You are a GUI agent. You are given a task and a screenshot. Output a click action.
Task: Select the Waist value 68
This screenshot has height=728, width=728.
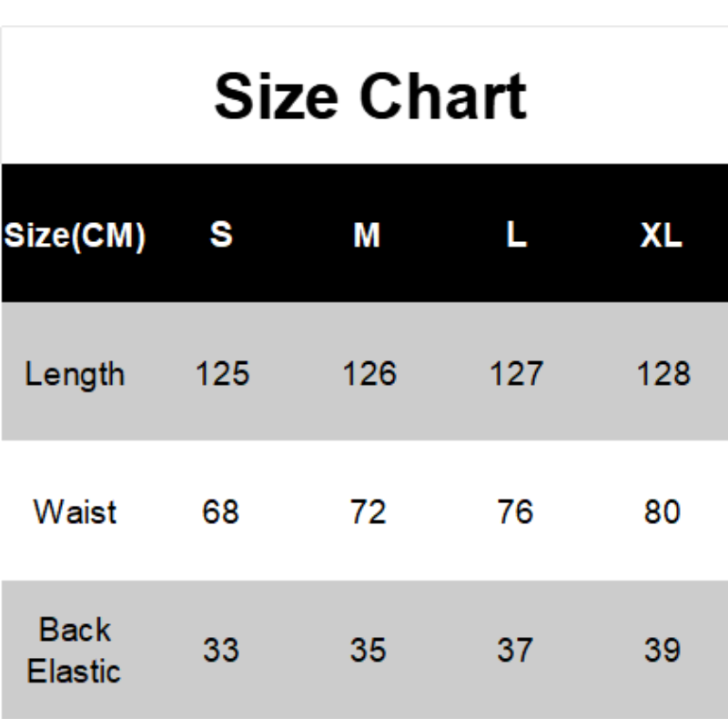221,511
